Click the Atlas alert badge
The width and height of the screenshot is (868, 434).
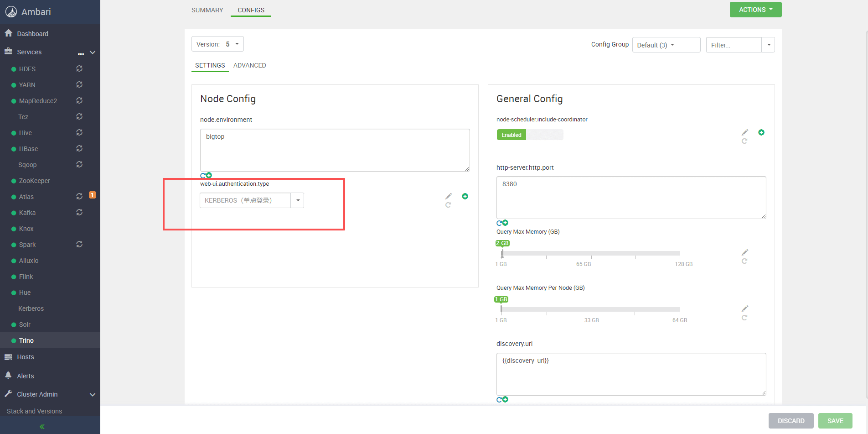pos(92,195)
